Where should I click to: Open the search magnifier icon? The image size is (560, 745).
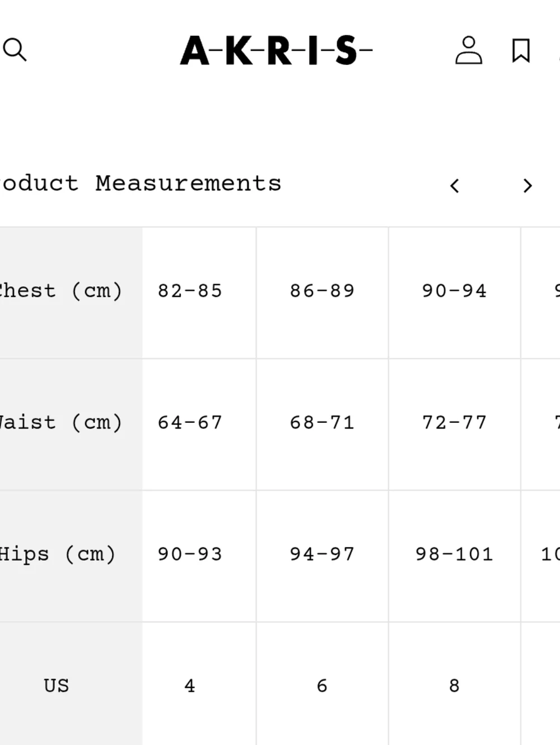point(15,50)
